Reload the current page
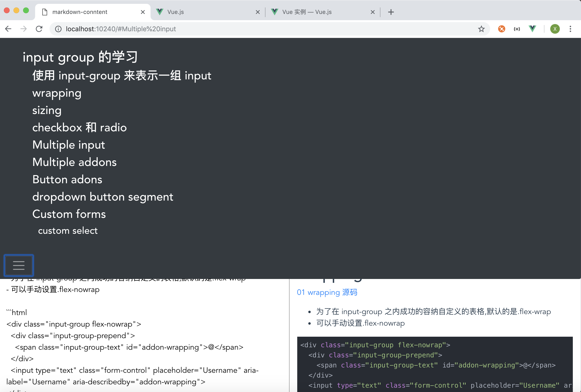This screenshot has height=392, width=581. pyautogui.click(x=39, y=29)
